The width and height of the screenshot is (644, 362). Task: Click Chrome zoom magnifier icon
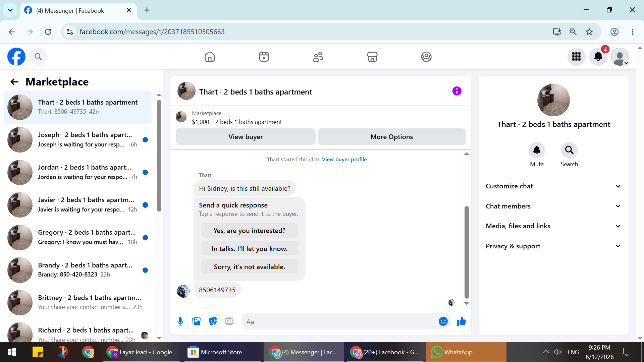point(573,32)
